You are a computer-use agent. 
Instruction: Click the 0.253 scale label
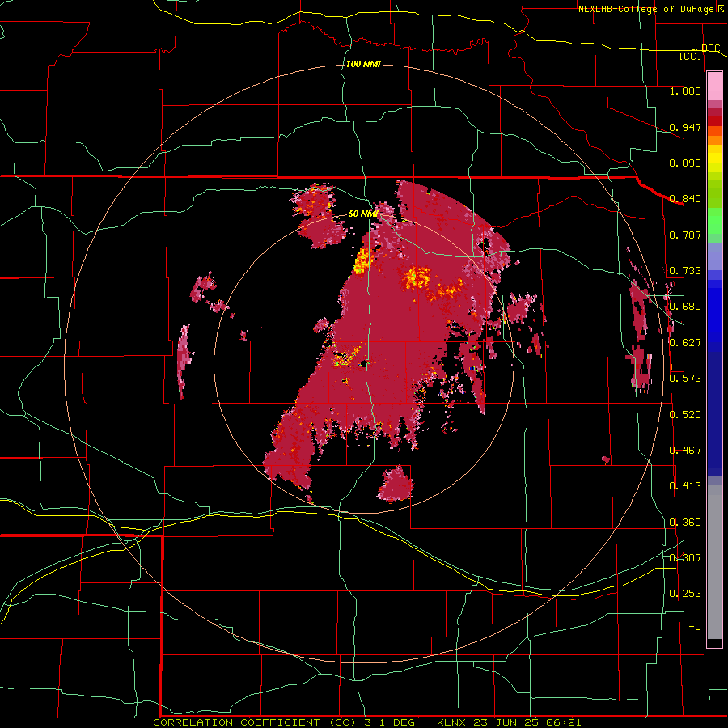click(685, 594)
